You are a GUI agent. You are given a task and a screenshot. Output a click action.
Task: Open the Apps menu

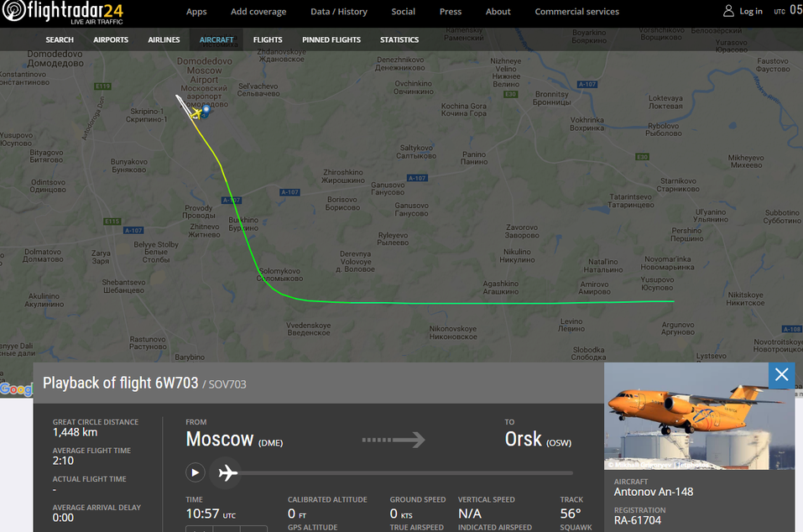[196, 11]
